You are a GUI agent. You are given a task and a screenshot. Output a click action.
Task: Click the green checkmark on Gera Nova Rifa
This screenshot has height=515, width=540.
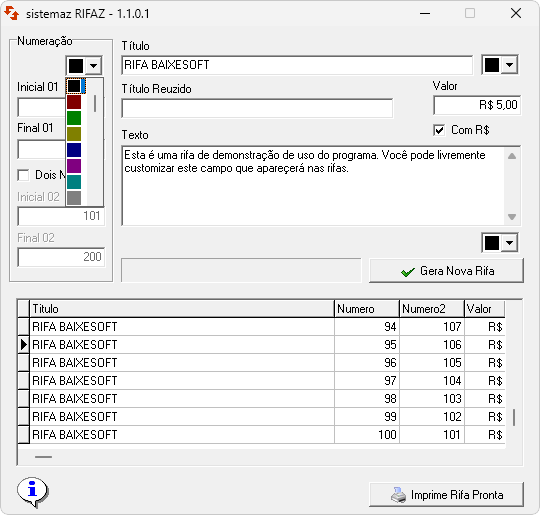pos(408,272)
